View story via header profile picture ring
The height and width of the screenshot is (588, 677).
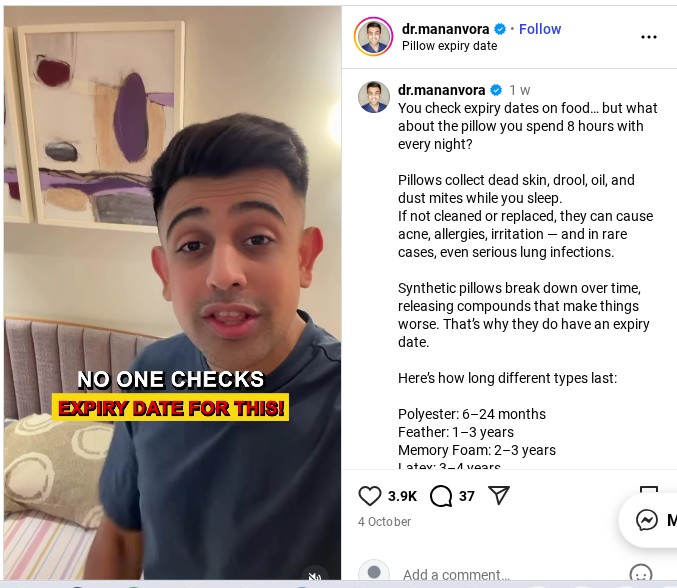point(373,37)
